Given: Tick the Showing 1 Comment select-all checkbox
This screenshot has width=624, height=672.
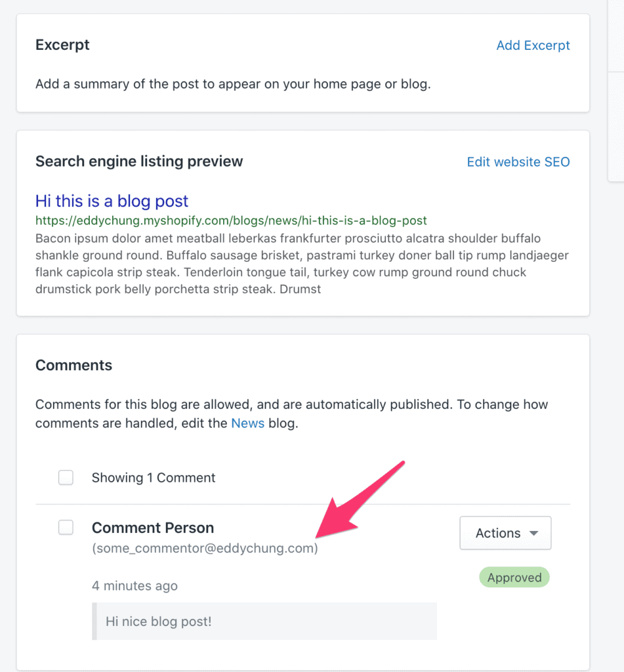Looking at the screenshot, I should coord(66,477).
